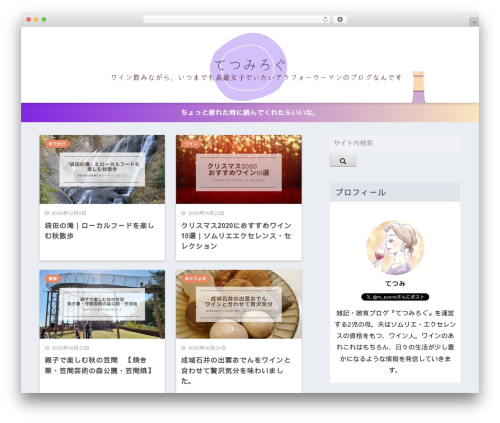Open article title 成城石井の出雲おでん
Image resolution: width=500 pixels, height=423 pixels.
[x=236, y=370]
